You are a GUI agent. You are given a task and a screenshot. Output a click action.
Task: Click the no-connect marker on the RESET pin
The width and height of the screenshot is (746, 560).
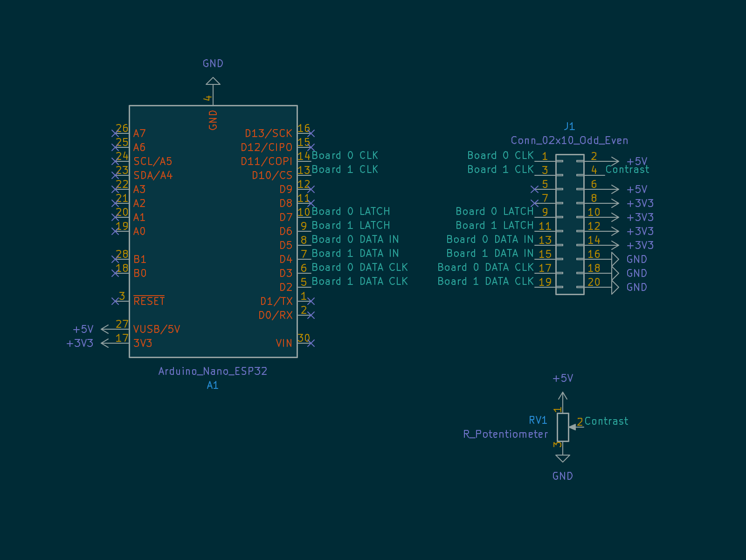pos(115,301)
